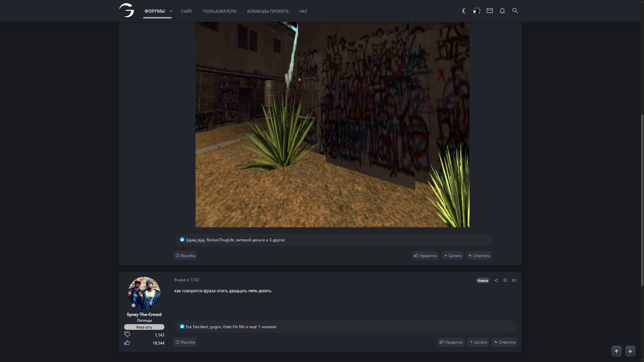Reply to post #2 with Ответить
644x362 pixels.
pos(504,342)
